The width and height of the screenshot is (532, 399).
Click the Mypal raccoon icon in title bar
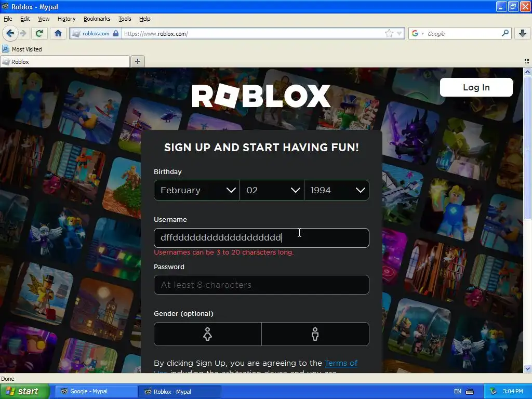coord(5,6)
